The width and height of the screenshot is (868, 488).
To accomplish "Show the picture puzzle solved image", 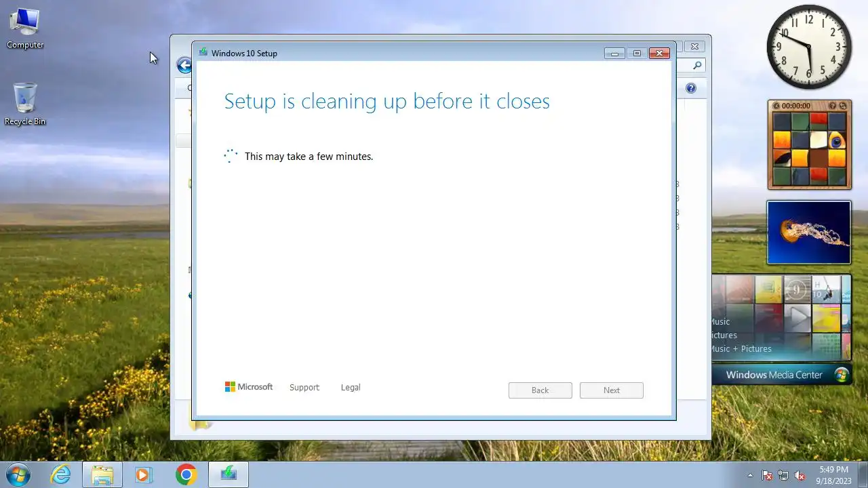I will (x=833, y=106).
